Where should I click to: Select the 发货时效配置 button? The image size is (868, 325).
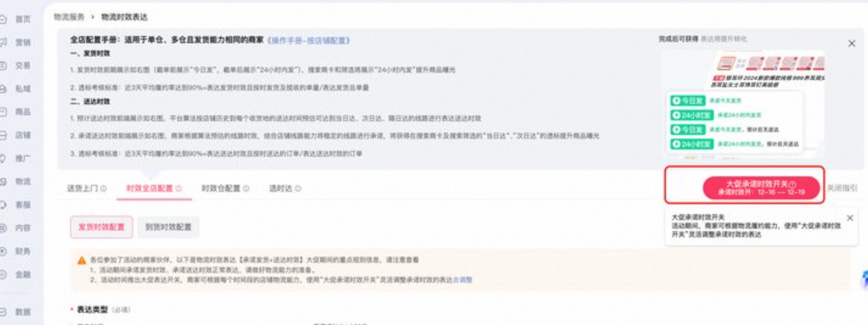coord(101,227)
